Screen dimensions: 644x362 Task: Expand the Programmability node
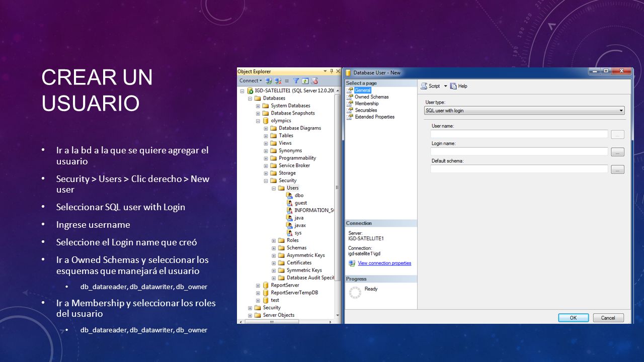click(x=266, y=158)
